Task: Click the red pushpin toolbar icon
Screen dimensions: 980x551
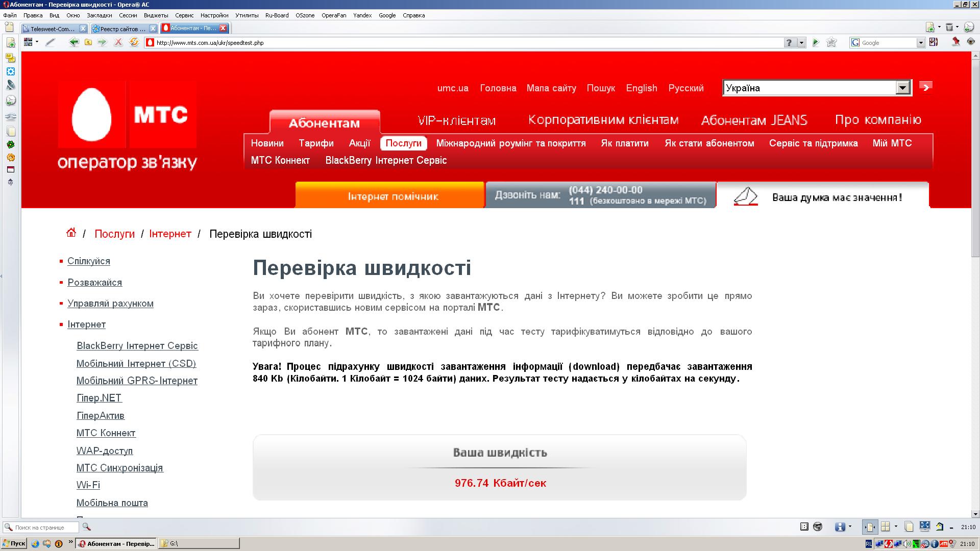Action: (x=955, y=42)
